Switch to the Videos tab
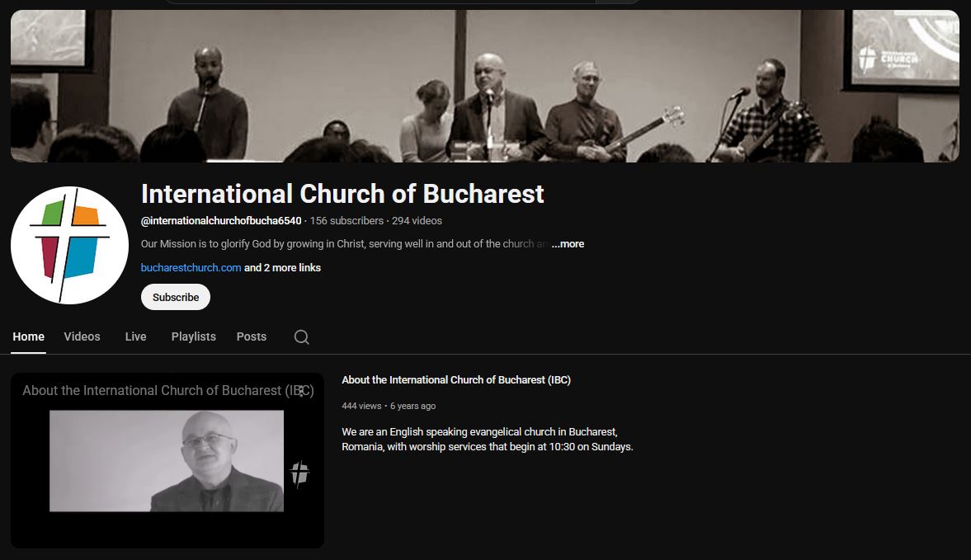 (82, 336)
